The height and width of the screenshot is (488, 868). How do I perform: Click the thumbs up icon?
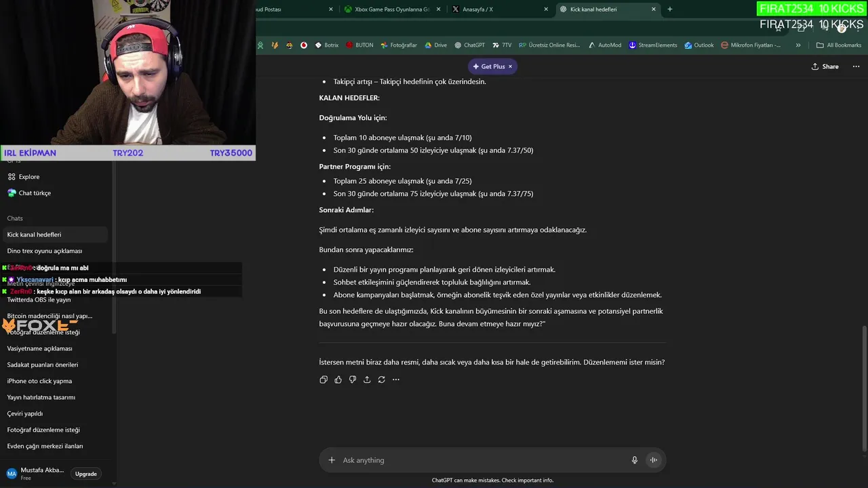(338, 380)
